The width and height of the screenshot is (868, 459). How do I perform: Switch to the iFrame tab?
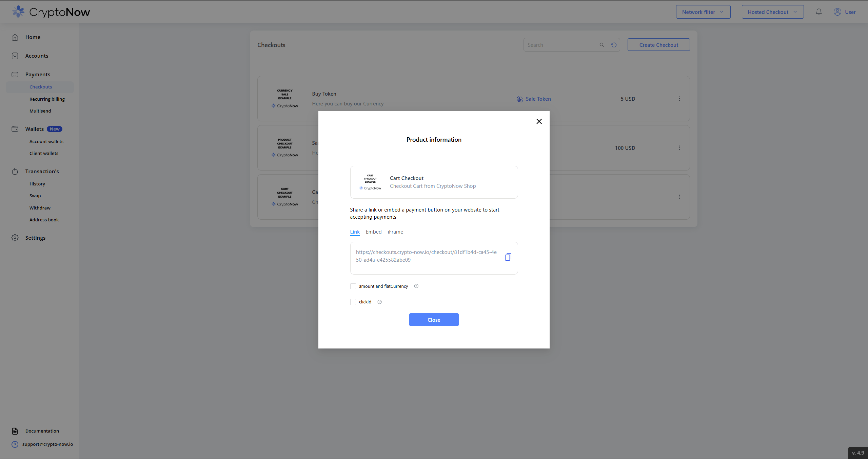pos(395,232)
